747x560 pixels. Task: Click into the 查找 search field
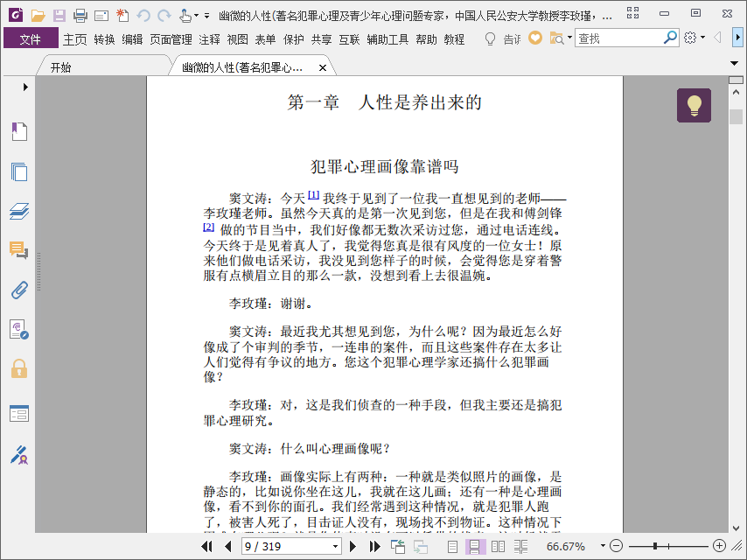pos(618,38)
